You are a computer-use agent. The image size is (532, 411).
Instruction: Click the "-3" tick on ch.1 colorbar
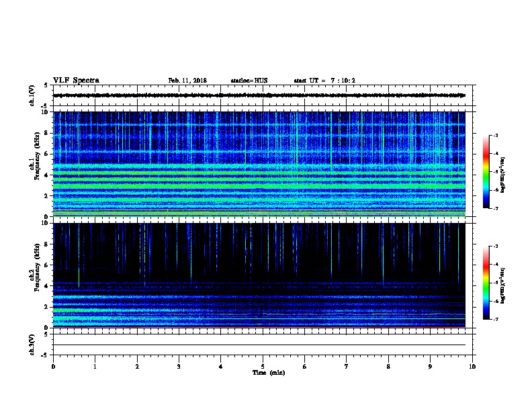495,135
